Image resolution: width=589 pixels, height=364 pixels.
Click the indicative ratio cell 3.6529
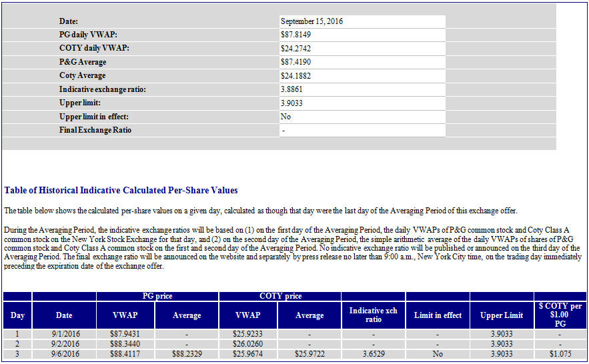tap(373, 353)
